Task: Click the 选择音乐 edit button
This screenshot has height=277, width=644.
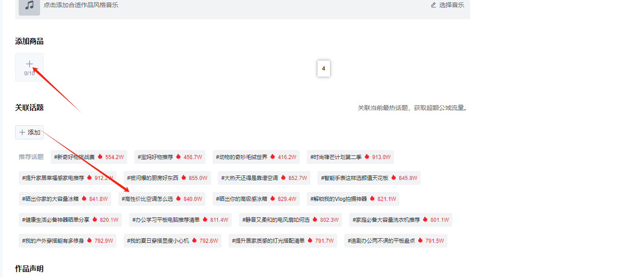Action: pyautogui.click(x=447, y=5)
